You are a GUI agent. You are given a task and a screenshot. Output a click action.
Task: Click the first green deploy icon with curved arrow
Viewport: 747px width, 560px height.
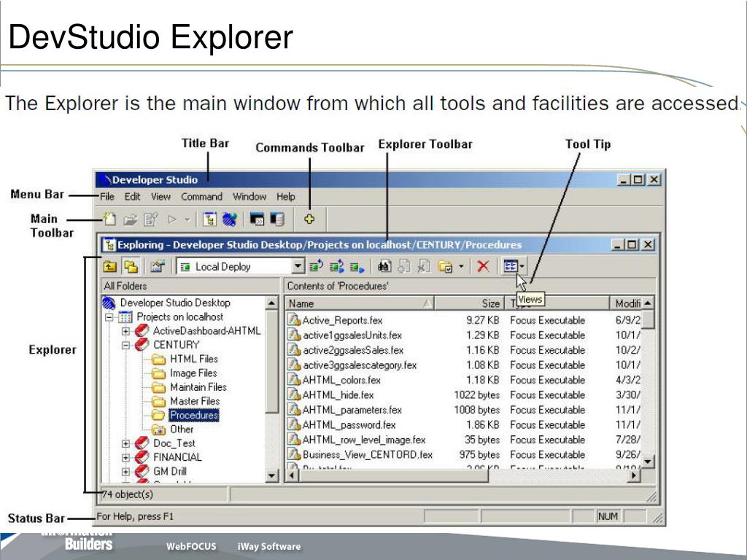(x=317, y=266)
